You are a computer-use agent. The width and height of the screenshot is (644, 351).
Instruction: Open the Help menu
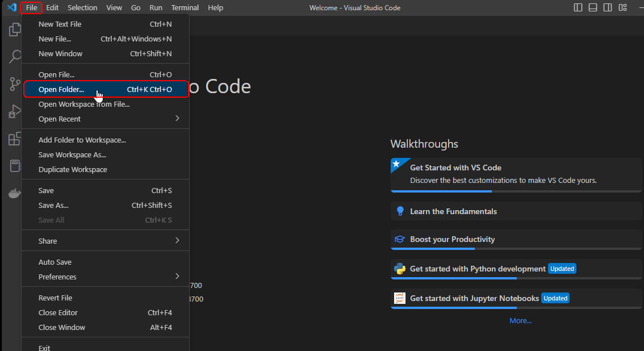215,7
